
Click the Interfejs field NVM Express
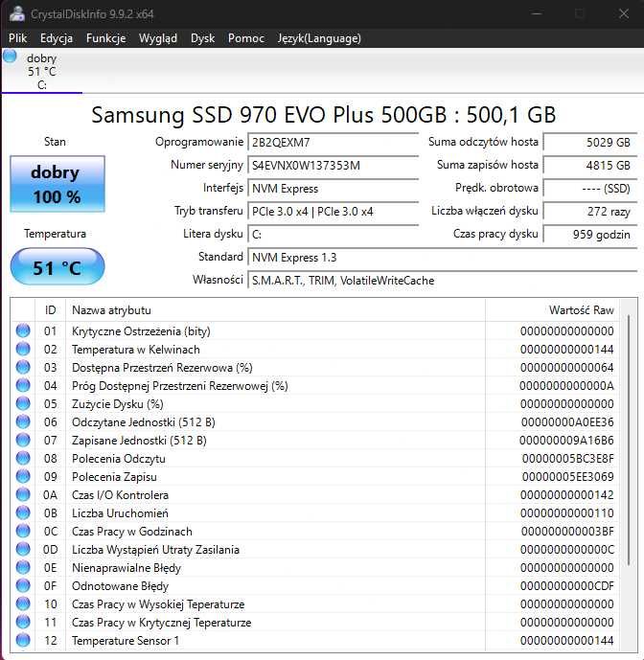[x=333, y=189]
